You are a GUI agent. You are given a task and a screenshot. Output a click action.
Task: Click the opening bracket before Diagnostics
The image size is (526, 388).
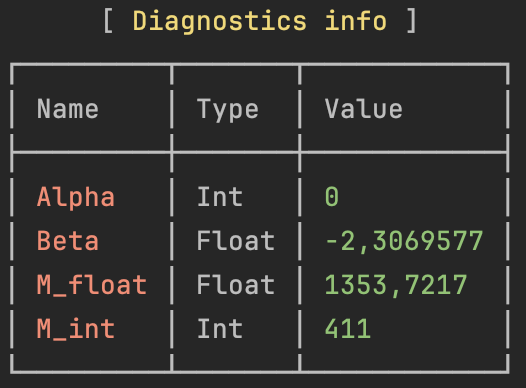pyautogui.click(x=108, y=21)
